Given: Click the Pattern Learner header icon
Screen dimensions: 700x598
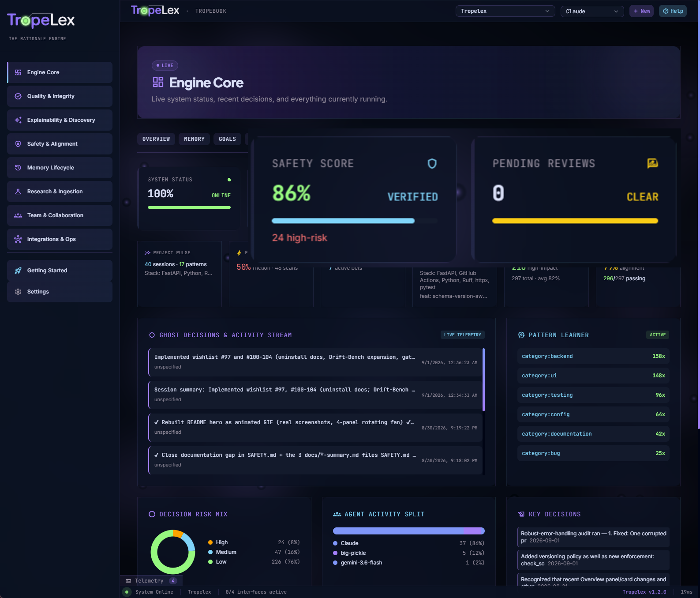Looking at the screenshot, I should point(521,335).
